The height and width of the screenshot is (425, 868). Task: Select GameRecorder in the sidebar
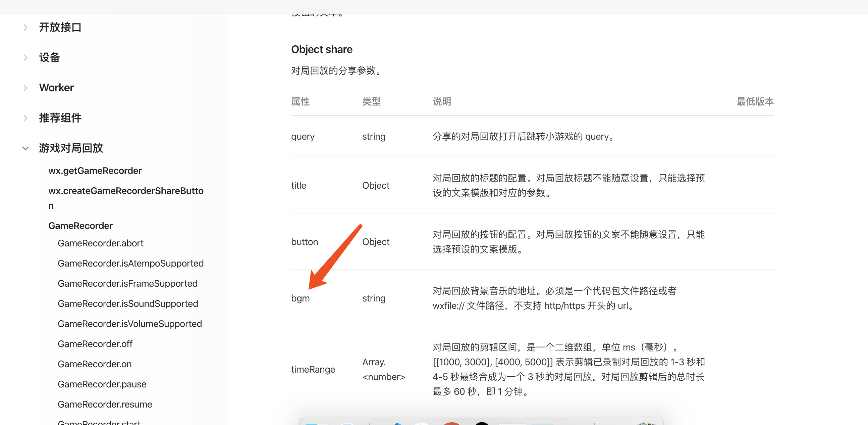(x=80, y=226)
